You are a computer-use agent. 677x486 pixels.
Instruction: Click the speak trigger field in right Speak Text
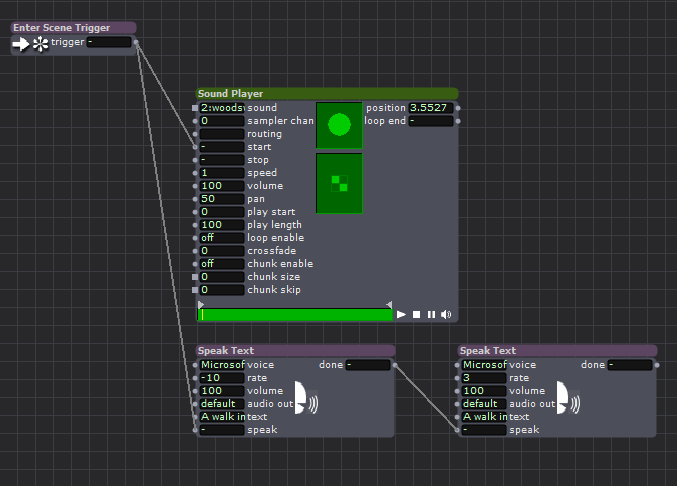[x=484, y=430]
